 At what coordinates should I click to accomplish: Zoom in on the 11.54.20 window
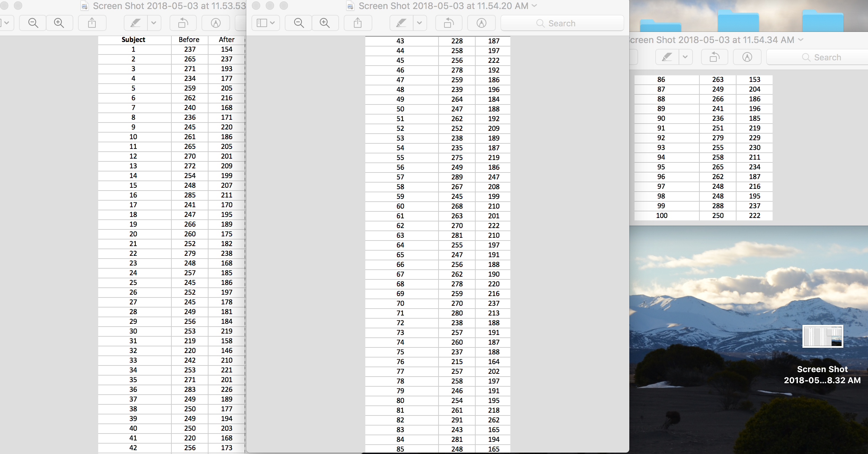coord(325,23)
